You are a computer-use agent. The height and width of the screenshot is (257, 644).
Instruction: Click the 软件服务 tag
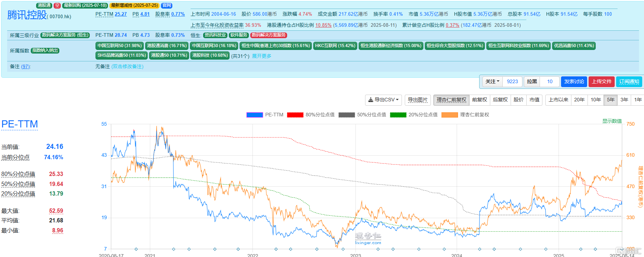coord(239,35)
